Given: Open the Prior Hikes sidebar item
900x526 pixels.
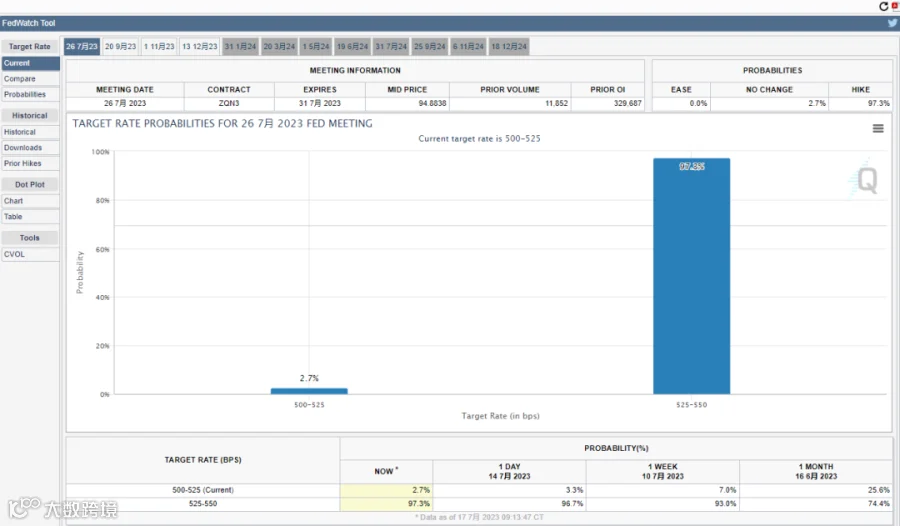Looking at the screenshot, I should pos(30,164).
